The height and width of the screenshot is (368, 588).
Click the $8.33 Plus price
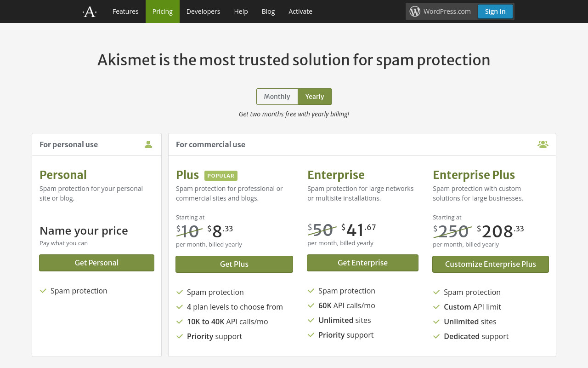[x=220, y=230]
